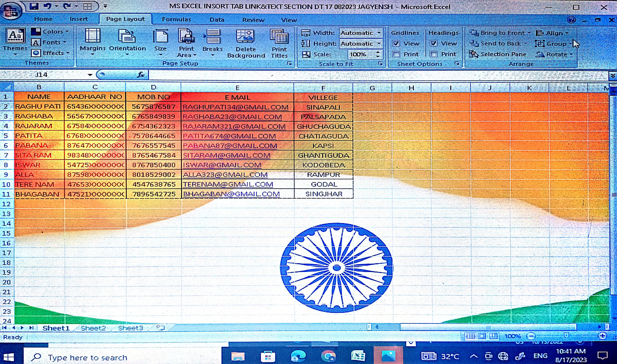Viewport: 617px width, 364px height.
Task: Enable Headings Print checkbox
Action: (x=434, y=54)
